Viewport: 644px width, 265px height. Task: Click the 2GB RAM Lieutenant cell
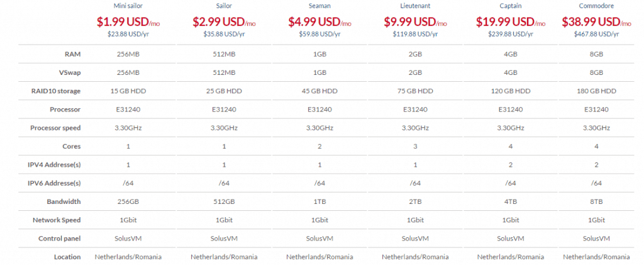pos(415,54)
